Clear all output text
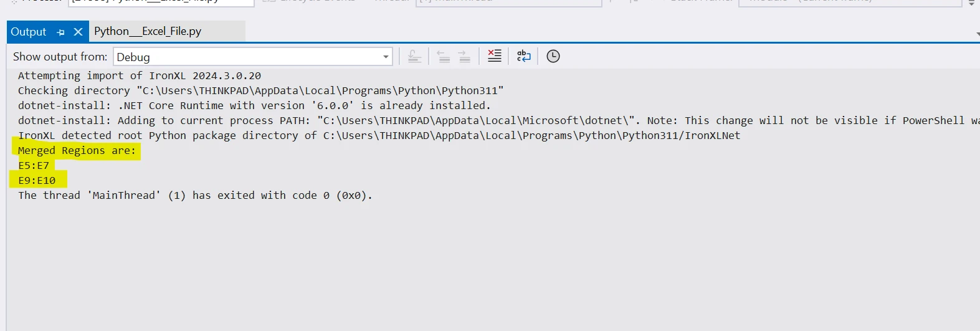This screenshot has height=331, width=980. [x=495, y=56]
